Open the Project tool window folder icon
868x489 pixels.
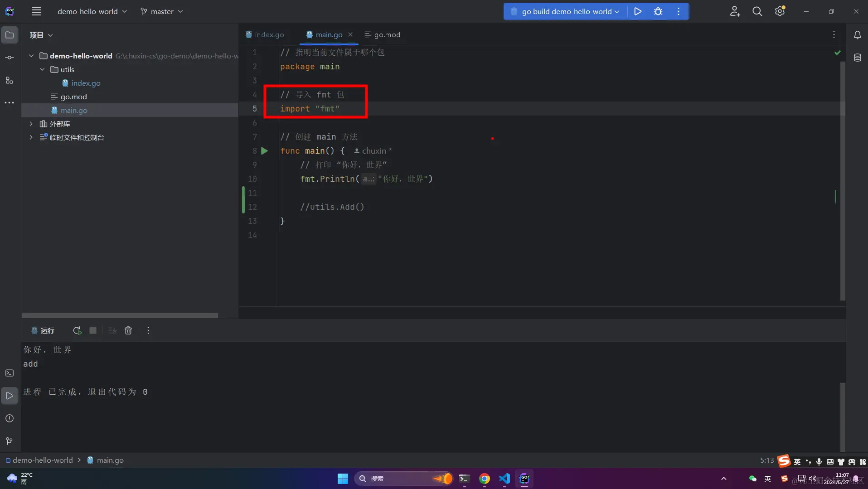pyautogui.click(x=10, y=35)
